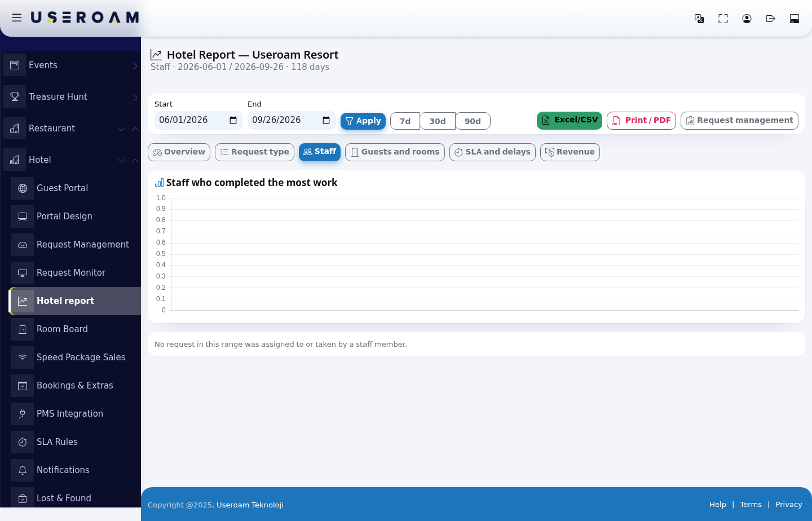Expand the Treasure Hunt submenu chevron
The width and height of the screenshot is (812, 521).
(135, 98)
